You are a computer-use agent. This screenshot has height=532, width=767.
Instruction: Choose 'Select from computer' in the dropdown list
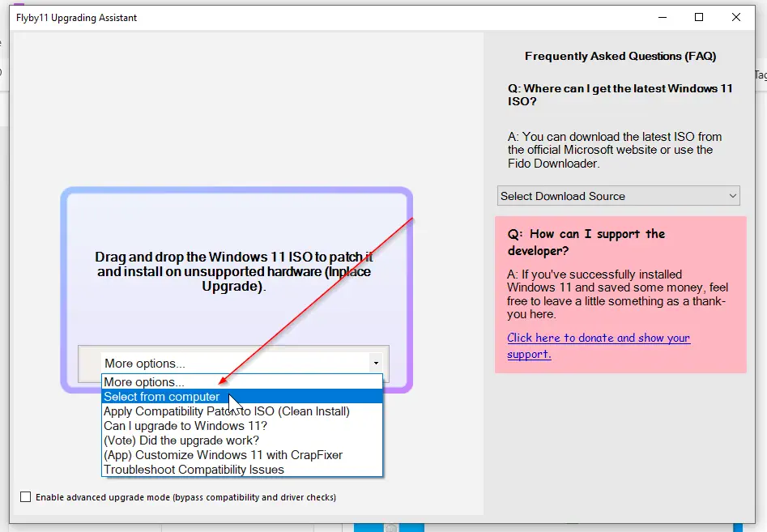[242, 397]
